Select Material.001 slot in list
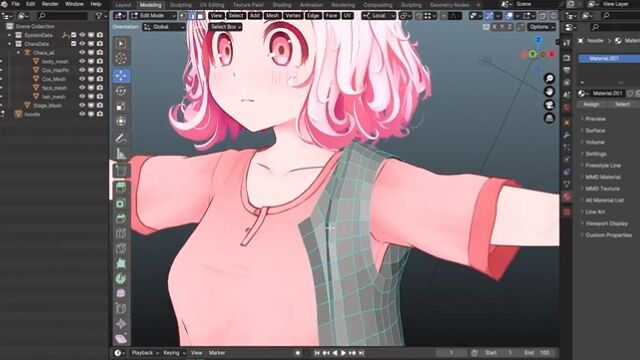This screenshot has height=360, width=640. point(609,59)
